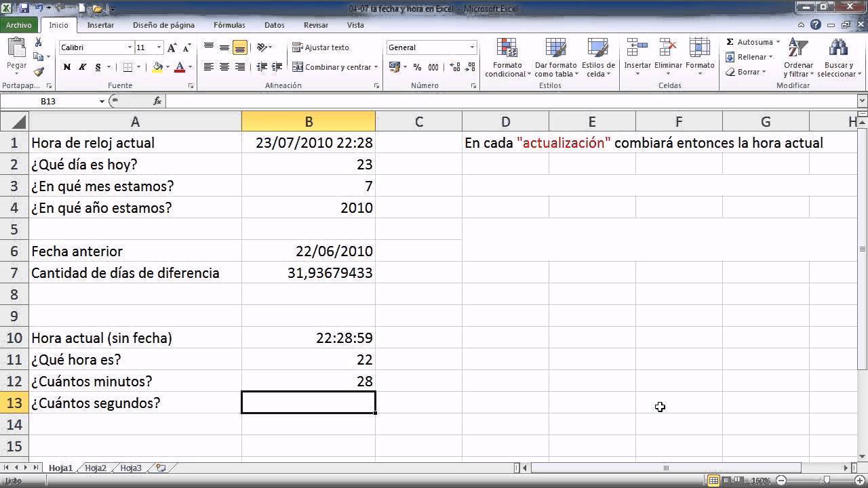Switch to Diseño de página tab
The height and width of the screenshot is (488, 868).
click(163, 25)
